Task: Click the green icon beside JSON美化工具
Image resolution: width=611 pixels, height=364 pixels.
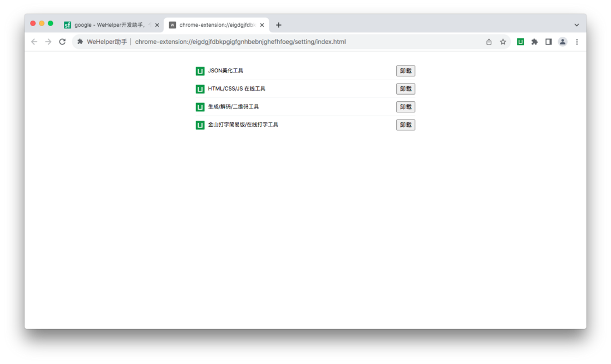Action: tap(200, 71)
